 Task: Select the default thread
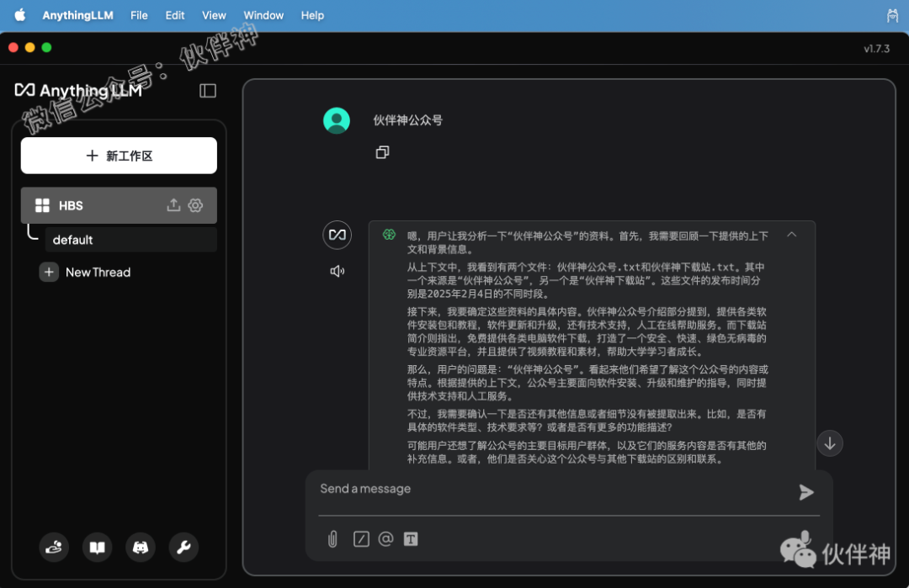pos(131,240)
